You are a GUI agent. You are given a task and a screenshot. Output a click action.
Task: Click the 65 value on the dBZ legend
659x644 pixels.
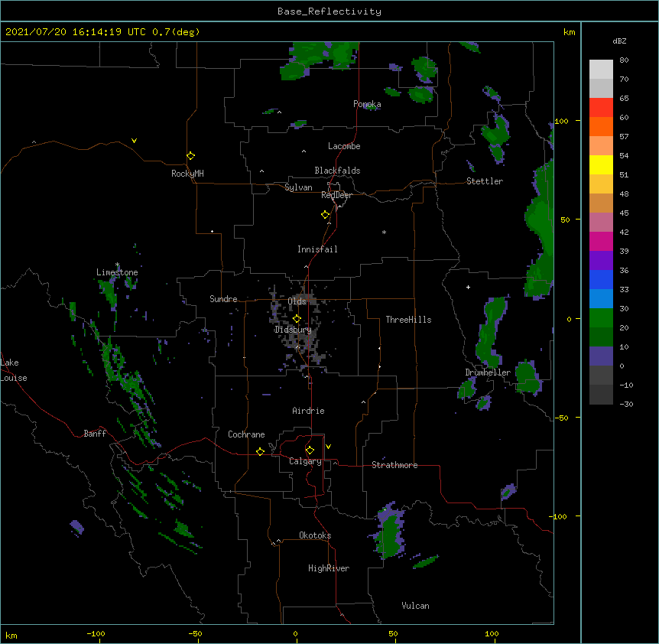[x=624, y=99]
